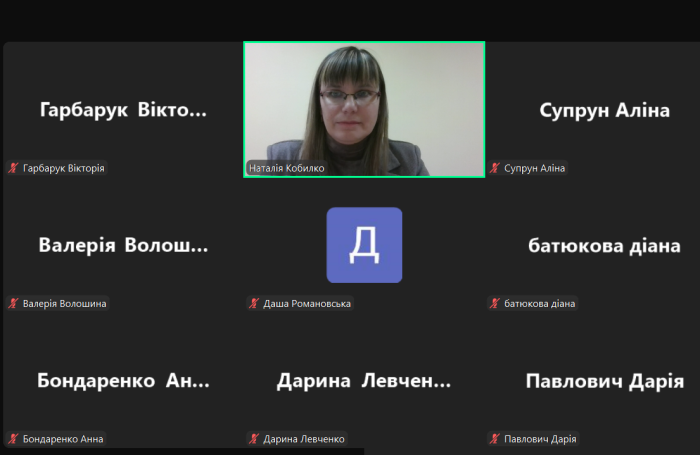Click muted mic icon beside Даша Романовська label
Image resolution: width=700 pixels, height=455 pixels.
coord(254,303)
